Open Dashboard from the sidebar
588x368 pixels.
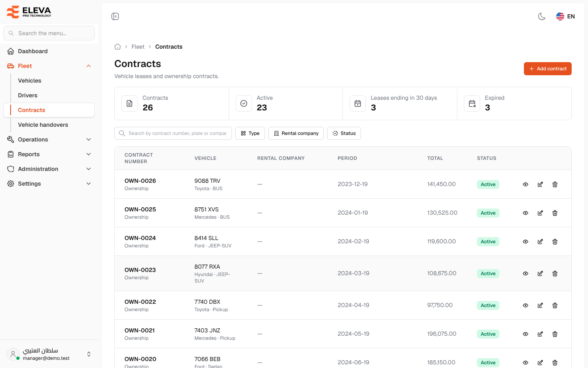(x=49, y=51)
